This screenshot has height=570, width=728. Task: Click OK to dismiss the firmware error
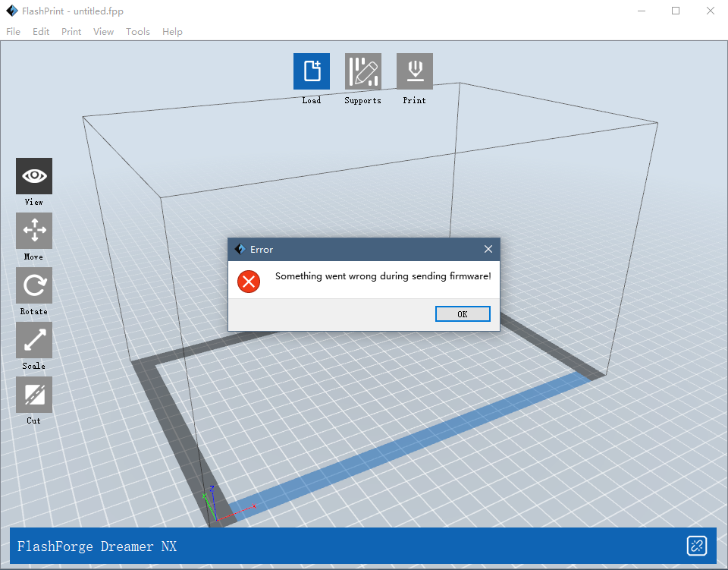tap(463, 313)
